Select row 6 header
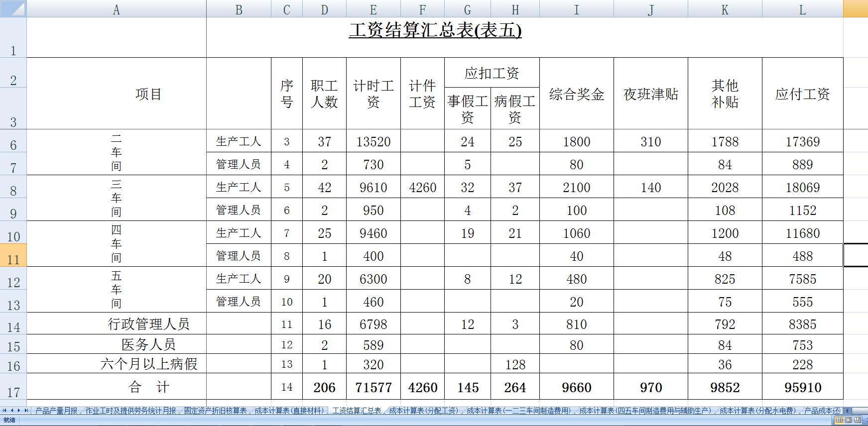This screenshot has height=426, width=868. pyautogui.click(x=13, y=141)
